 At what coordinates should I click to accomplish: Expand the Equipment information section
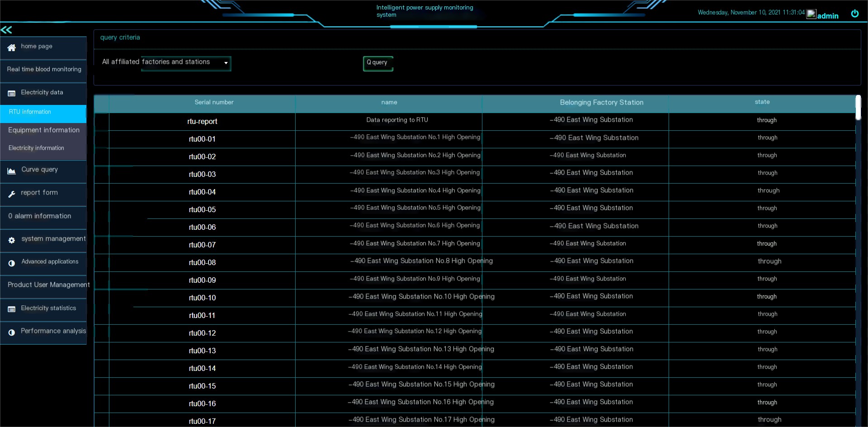43,130
